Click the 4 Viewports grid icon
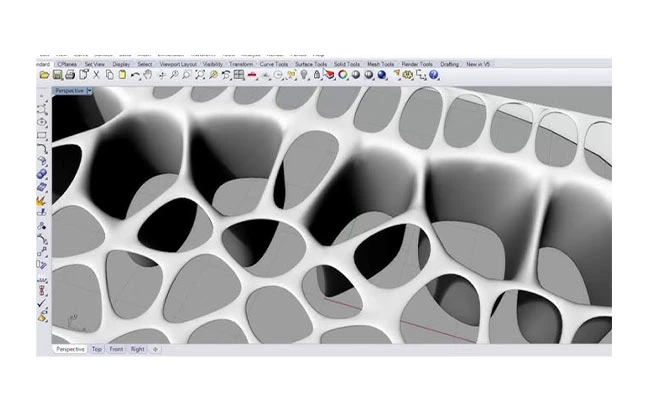 click(x=239, y=75)
